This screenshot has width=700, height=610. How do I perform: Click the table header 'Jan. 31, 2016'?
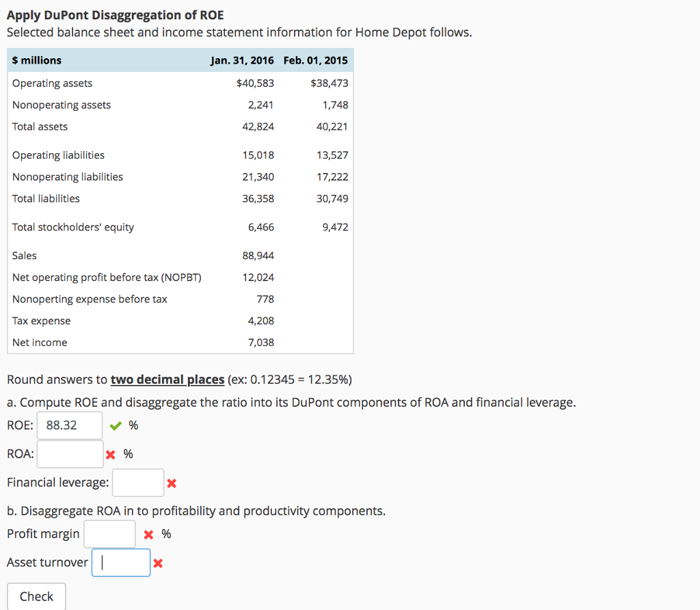pos(242,60)
